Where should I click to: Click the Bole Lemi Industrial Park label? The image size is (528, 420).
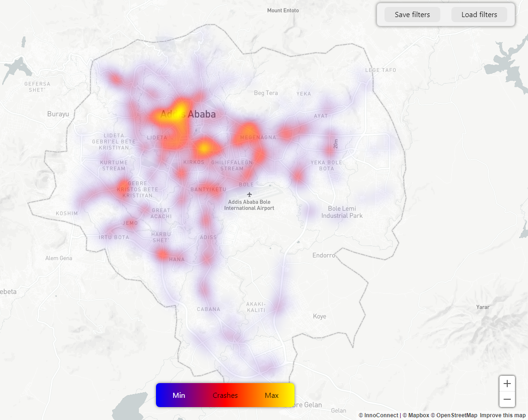(x=342, y=212)
